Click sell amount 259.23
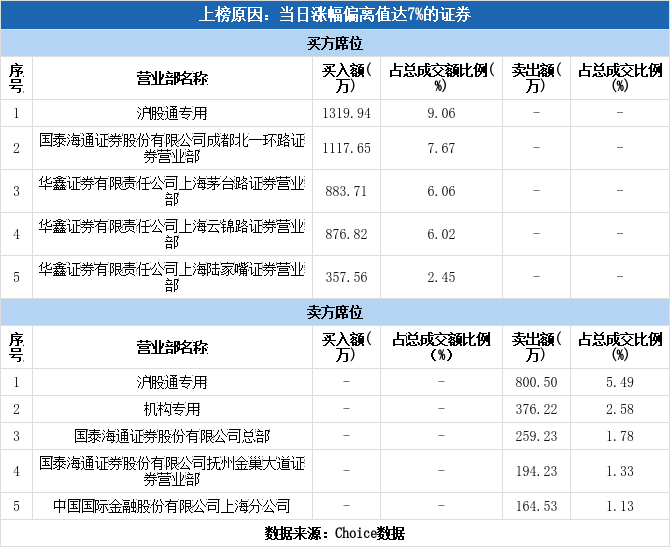 point(536,436)
